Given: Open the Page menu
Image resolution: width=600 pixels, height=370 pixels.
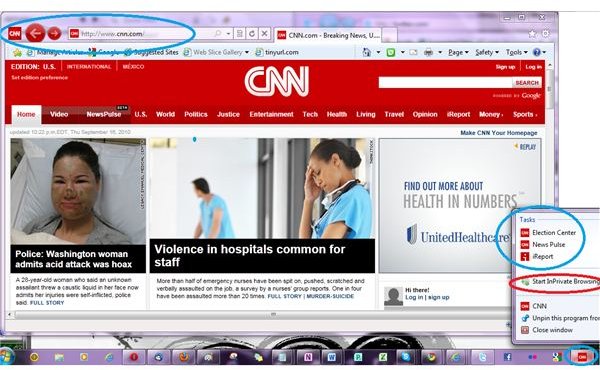Looking at the screenshot, I should click(458, 52).
